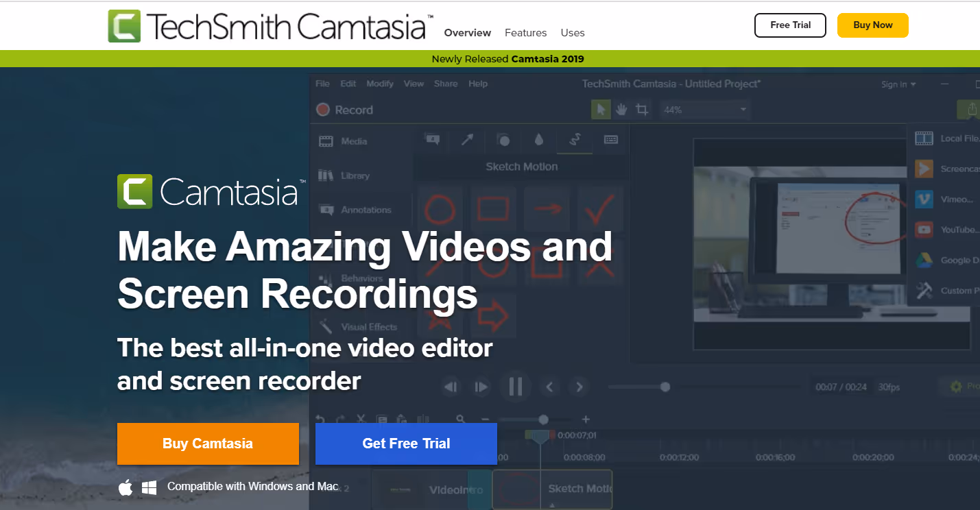The width and height of the screenshot is (980, 510).
Task: Click the pause playback button
Action: point(516,387)
